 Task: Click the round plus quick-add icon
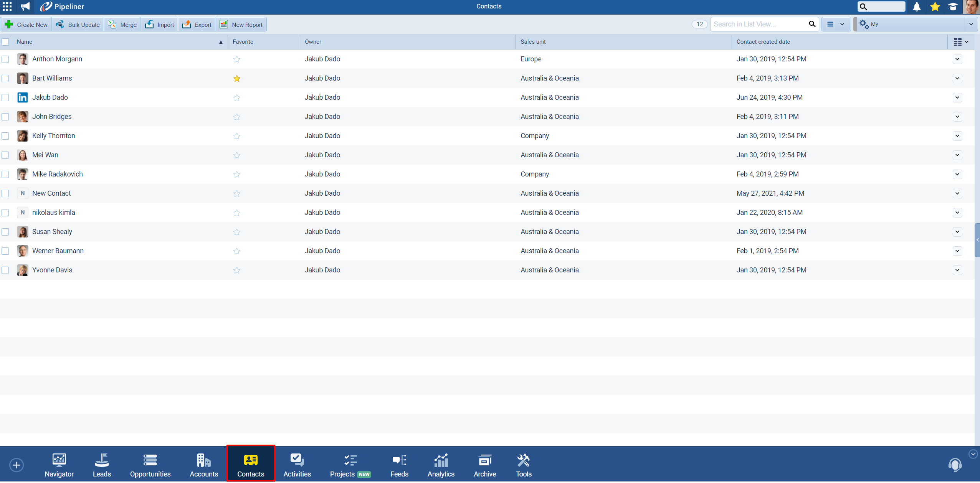(17, 465)
